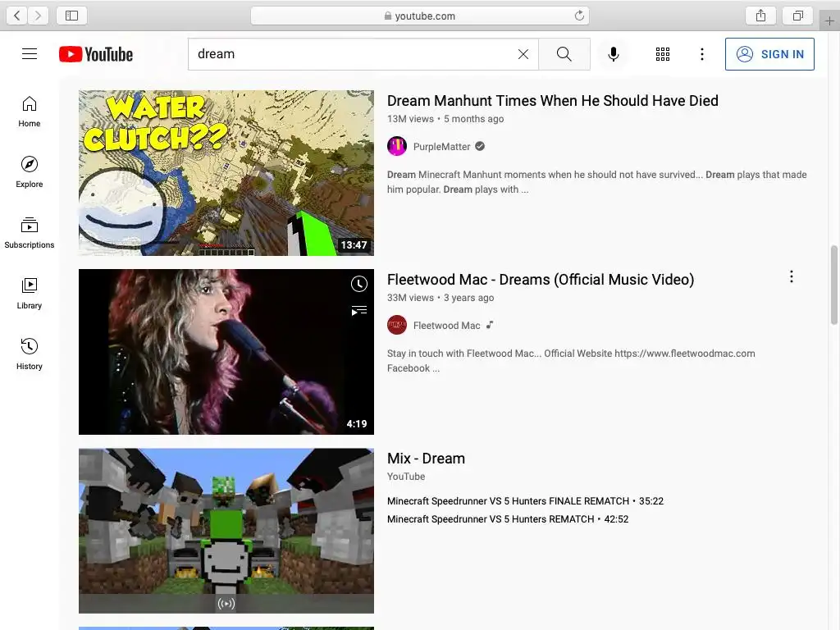840x630 pixels.
Task: Open Explore in the sidebar
Action: (x=30, y=172)
